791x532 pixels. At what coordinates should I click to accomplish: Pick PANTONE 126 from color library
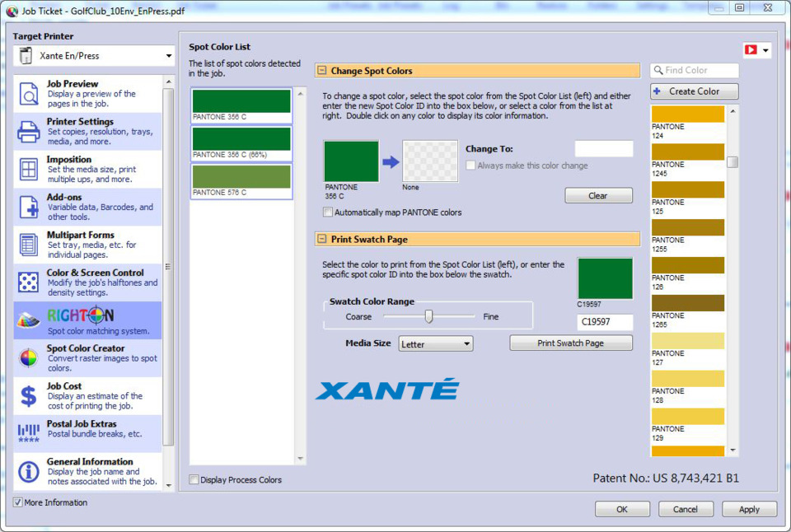tap(687, 273)
